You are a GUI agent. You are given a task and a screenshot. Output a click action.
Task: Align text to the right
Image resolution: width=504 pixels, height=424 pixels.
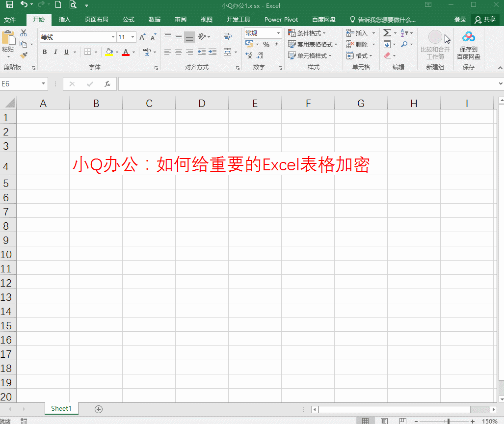[x=189, y=52]
